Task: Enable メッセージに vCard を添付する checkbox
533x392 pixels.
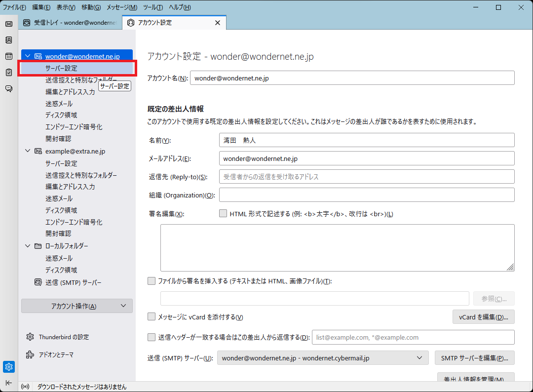Action: 152,317
